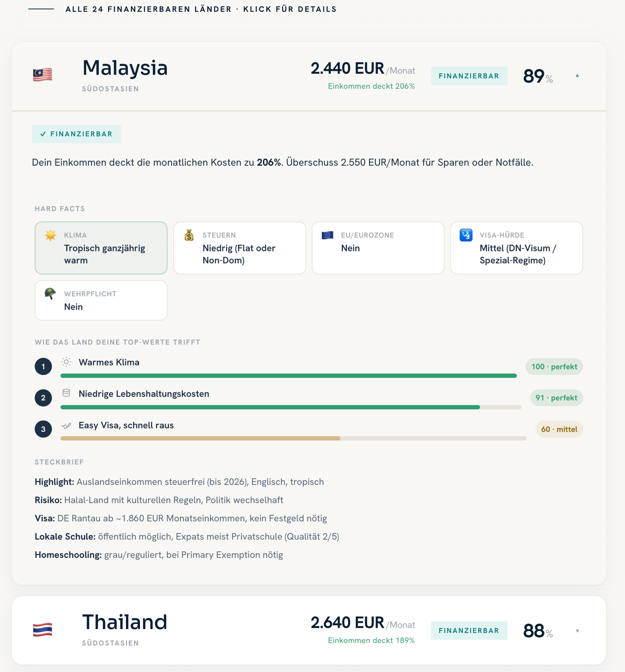Select the Klima hard fact card
The width and height of the screenshot is (625, 672).
click(x=101, y=248)
